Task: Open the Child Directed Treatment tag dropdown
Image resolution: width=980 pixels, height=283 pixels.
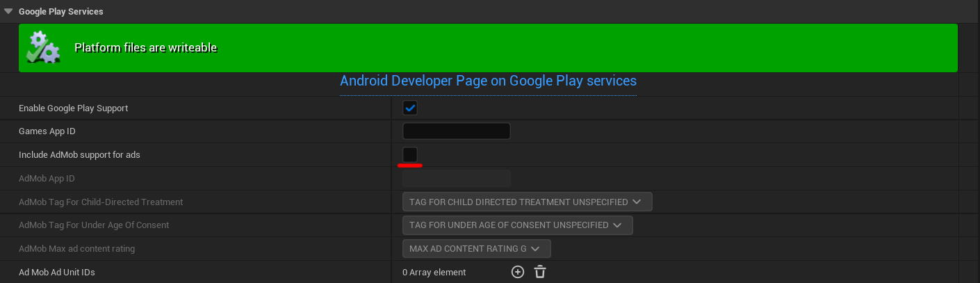Action: [527, 202]
